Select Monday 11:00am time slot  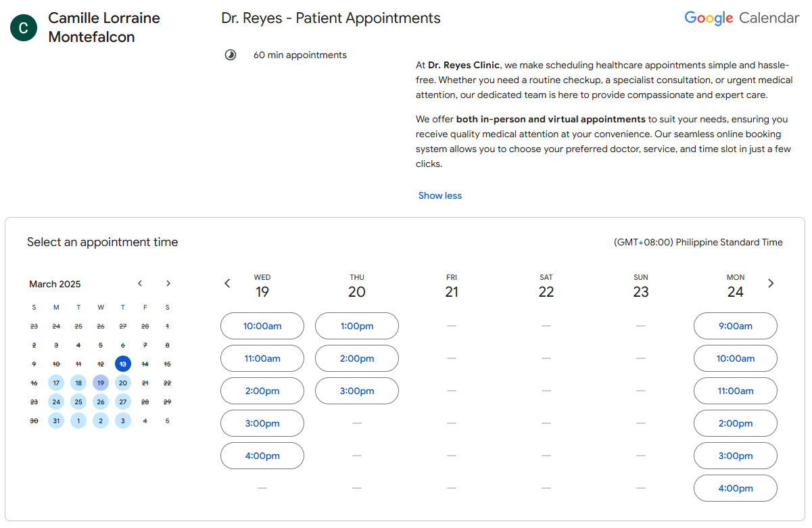point(736,391)
